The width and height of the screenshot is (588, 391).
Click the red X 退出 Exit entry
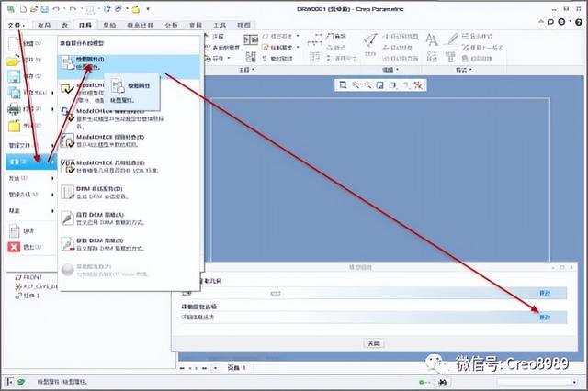(30, 247)
